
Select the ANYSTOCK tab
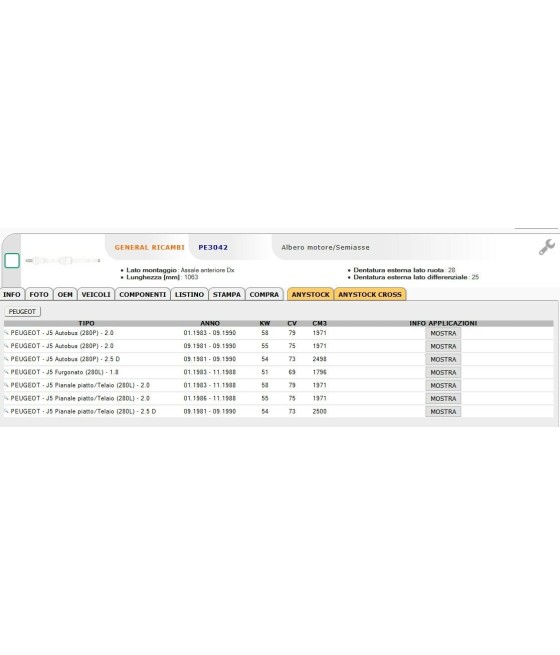[x=310, y=294]
